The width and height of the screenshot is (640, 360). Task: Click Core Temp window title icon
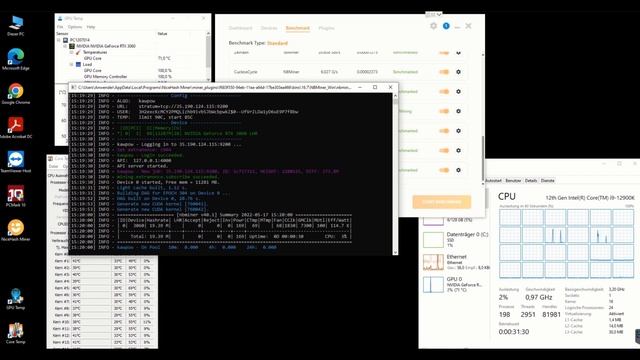click(x=50, y=158)
